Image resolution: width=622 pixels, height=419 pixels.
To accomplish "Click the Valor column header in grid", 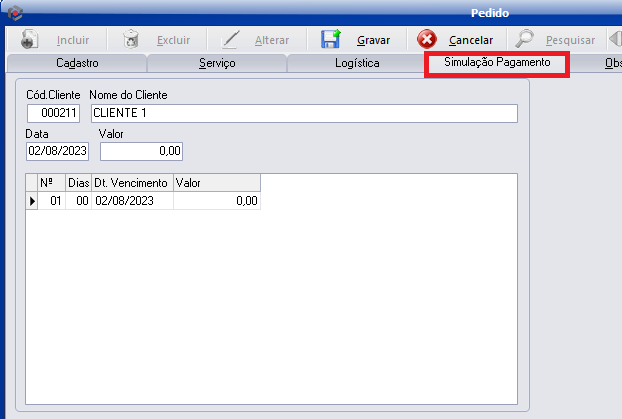I will click(217, 183).
